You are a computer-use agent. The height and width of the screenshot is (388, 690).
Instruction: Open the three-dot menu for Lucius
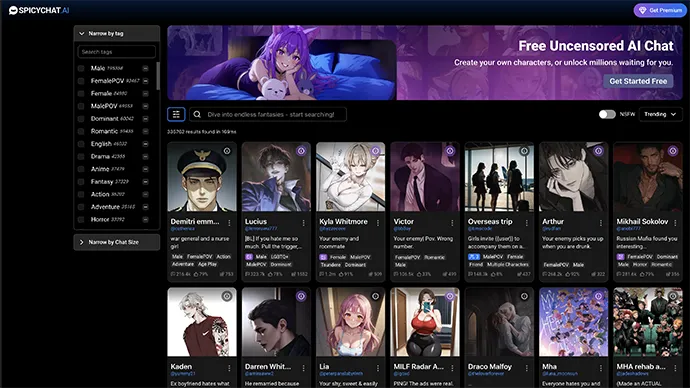pyautogui.click(x=304, y=223)
